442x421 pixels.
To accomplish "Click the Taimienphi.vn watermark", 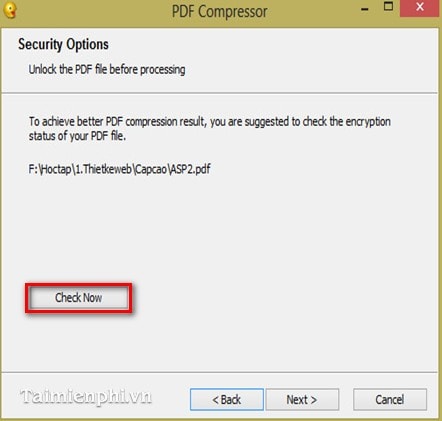I will 86,397.
